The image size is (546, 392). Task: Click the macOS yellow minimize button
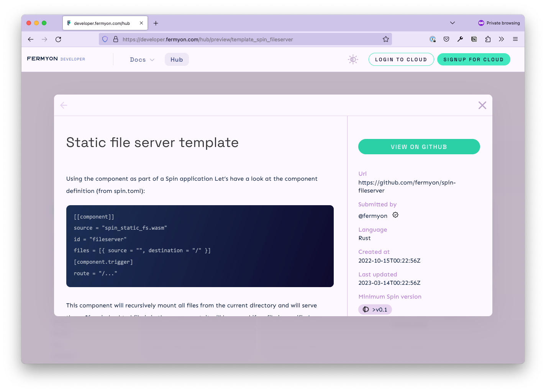pyautogui.click(x=36, y=23)
